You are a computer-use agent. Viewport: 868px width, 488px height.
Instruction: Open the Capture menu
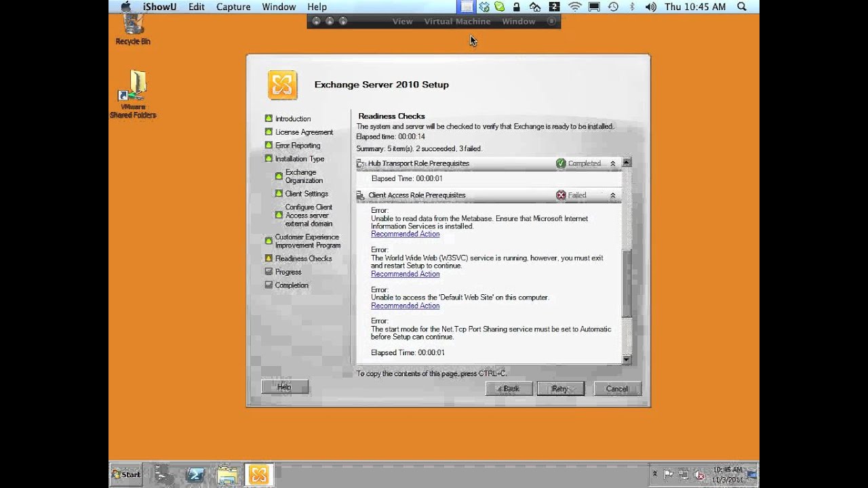233,7
